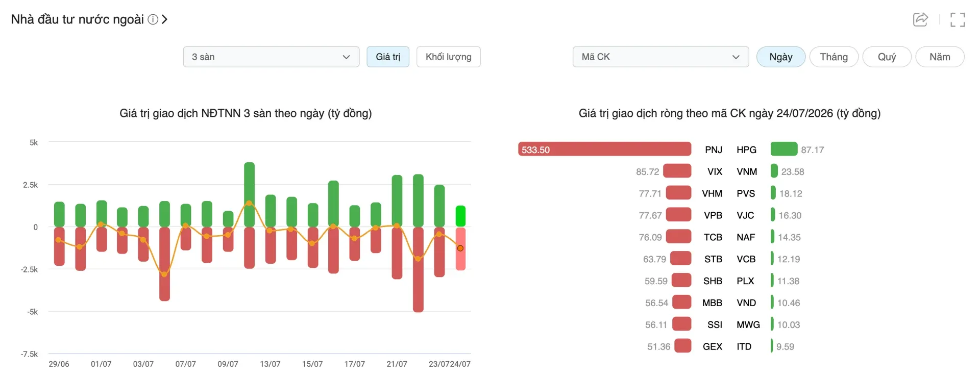Open the 3 sàn dropdown
Viewport: 980px width, 378px height.
[x=271, y=57]
